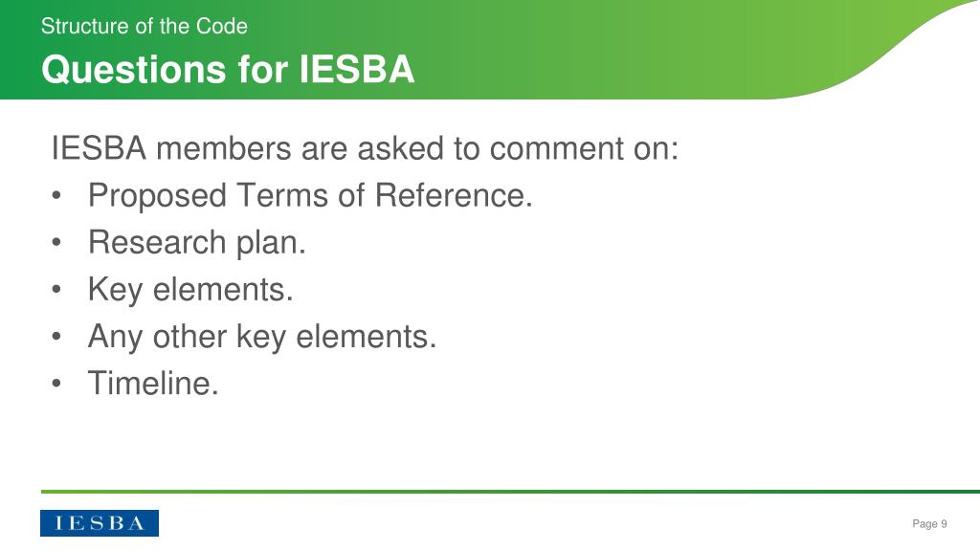Screen dimensions: 980x551
Task: Click the 'Page 9' number label
Action: pyautogui.click(x=929, y=523)
